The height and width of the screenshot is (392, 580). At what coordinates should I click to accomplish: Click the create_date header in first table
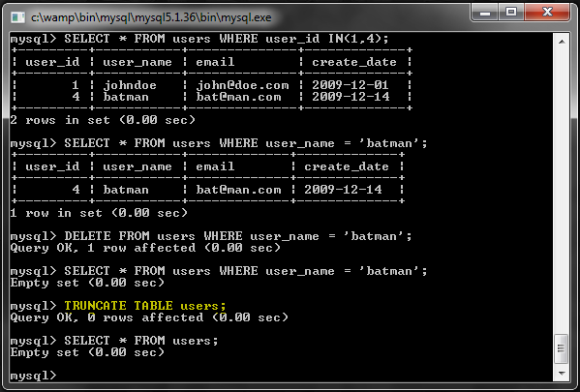click(354, 62)
